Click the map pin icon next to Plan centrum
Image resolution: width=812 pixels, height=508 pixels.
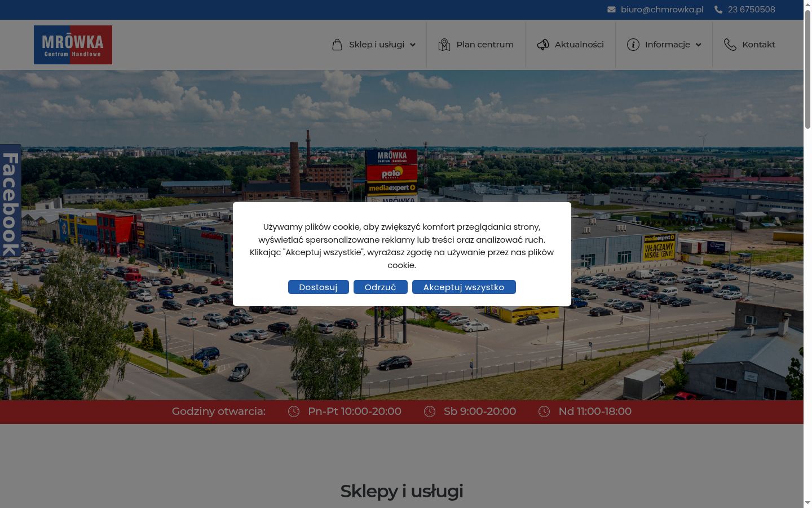coord(444,45)
